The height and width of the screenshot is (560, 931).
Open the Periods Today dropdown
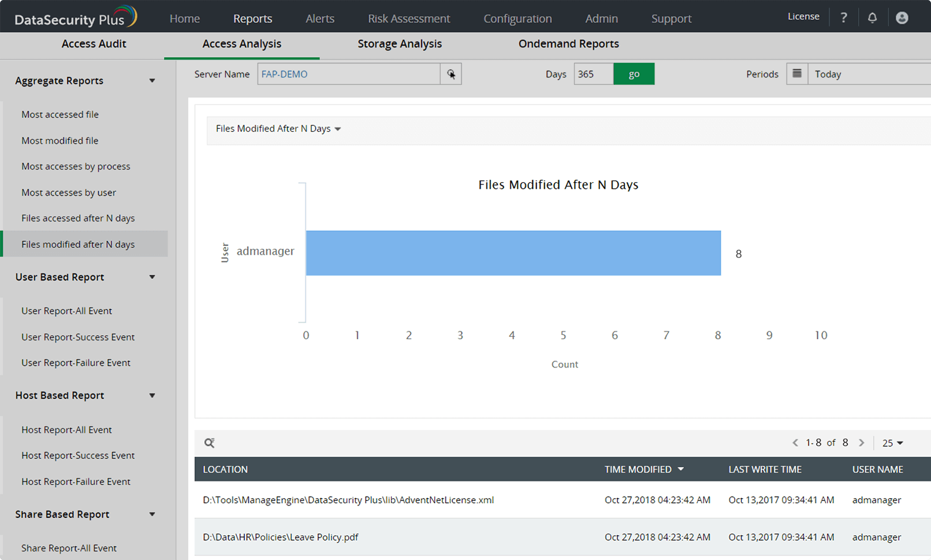(869, 74)
